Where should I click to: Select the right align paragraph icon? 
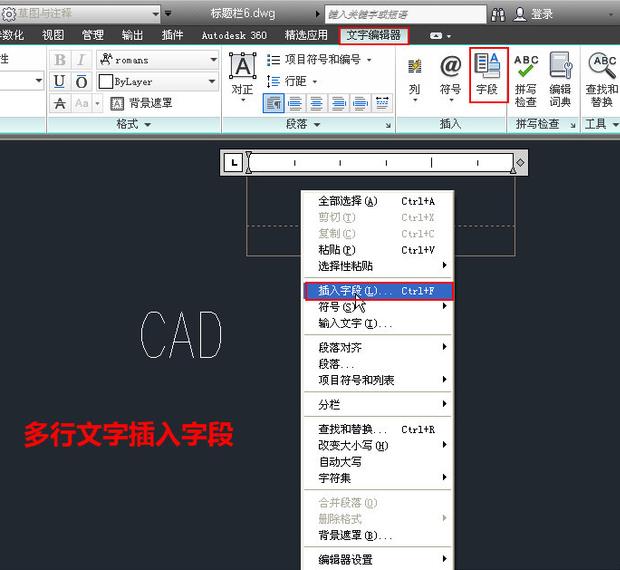(x=338, y=104)
